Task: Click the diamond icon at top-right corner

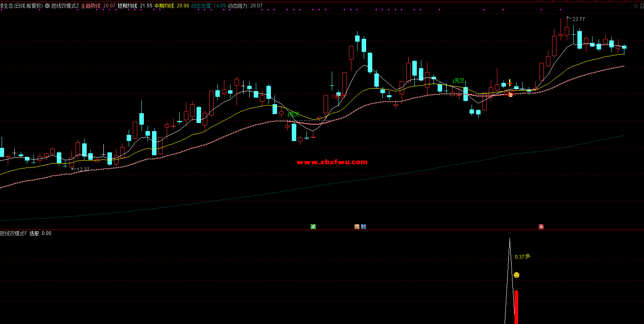Action: point(635,6)
